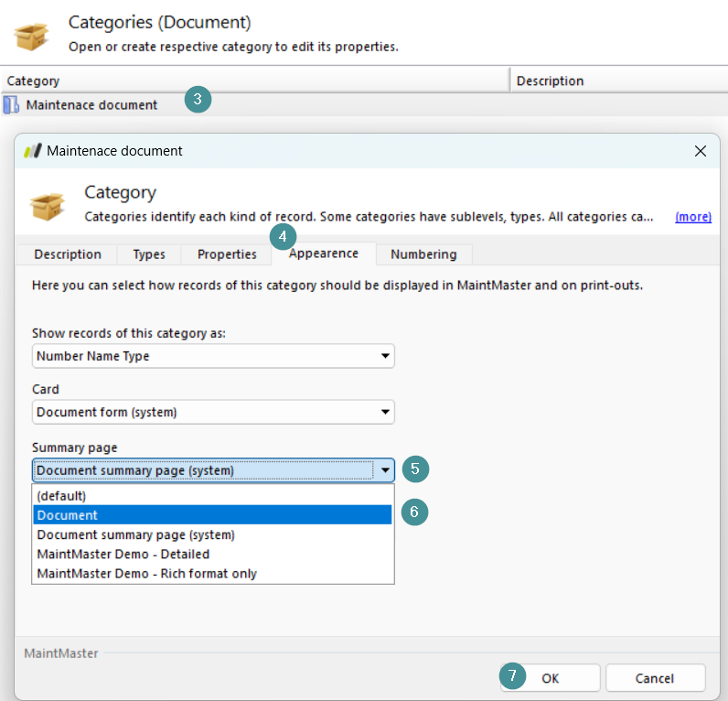Screen dimensions: 728x701
Task: Open the Properties tab
Action: (227, 254)
